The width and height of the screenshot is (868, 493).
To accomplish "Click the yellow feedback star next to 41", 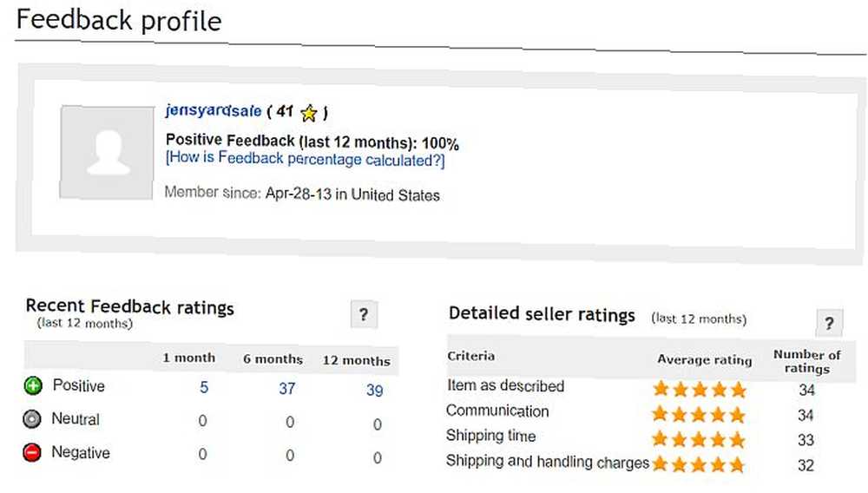I will tap(309, 113).
